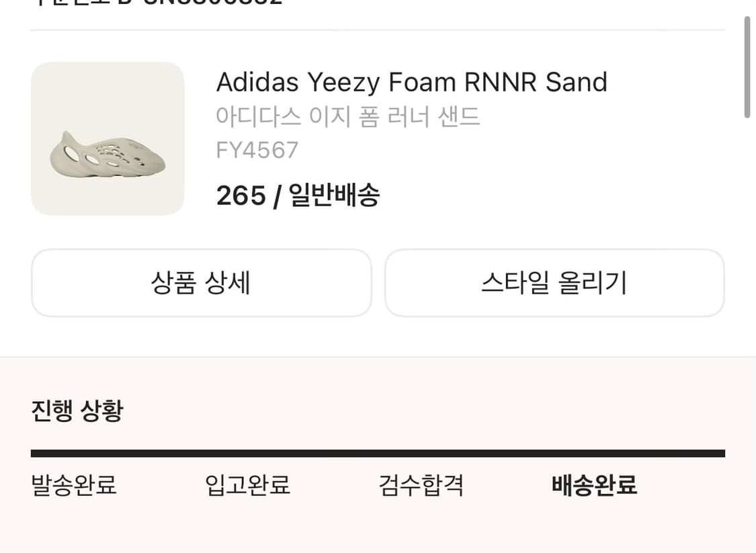Select the style code FY4567

257,150
